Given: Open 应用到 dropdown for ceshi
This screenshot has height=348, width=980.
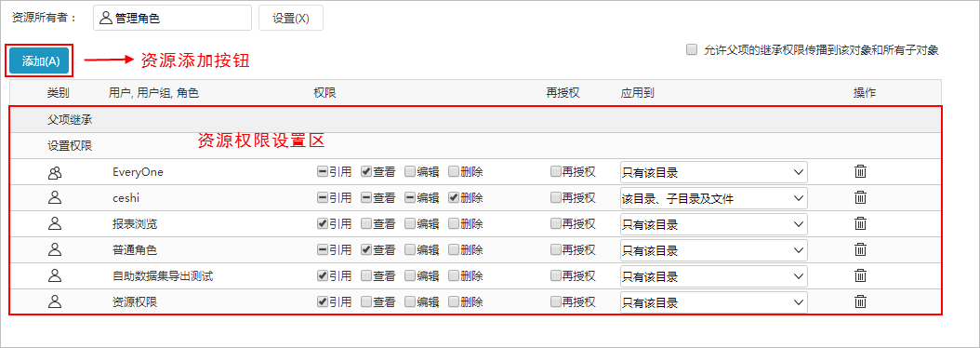Looking at the screenshot, I should pyautogui.click(x=713, y=198).
